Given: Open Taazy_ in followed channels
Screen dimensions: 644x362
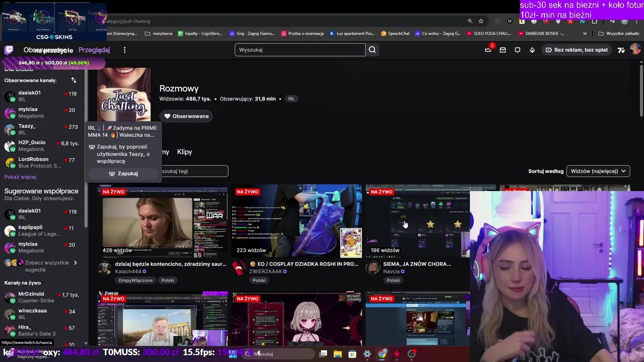Looking at the screenshot, I should click(42, 129).
